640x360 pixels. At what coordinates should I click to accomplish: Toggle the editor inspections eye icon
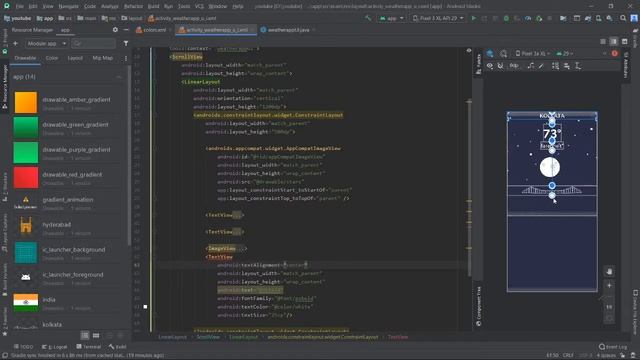pos(469,51)
